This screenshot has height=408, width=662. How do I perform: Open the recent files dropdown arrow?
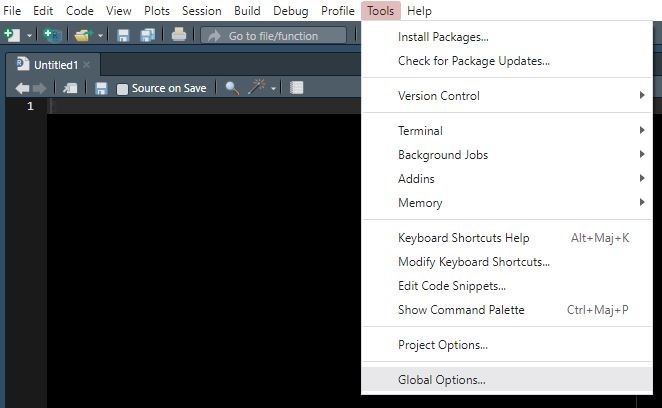100,35
